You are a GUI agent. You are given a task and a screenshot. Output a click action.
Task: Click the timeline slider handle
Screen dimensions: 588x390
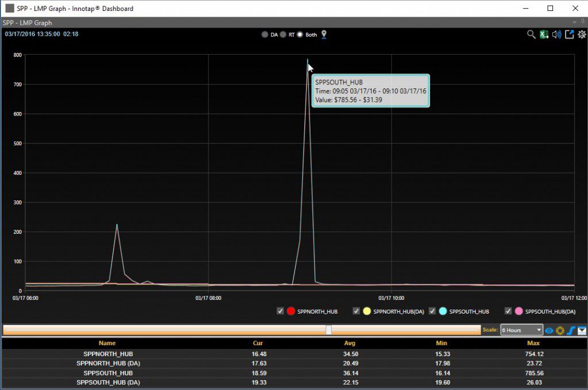[328, 330]
